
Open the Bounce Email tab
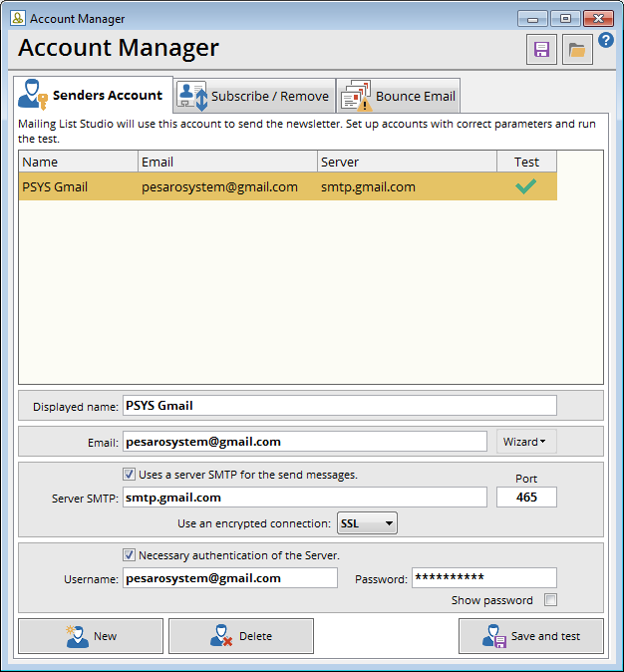(x=398, y=96)
